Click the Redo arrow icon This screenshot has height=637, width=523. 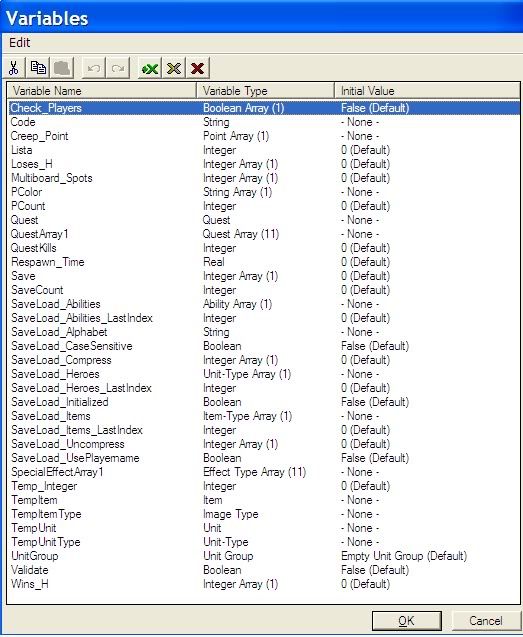(118, 68)
